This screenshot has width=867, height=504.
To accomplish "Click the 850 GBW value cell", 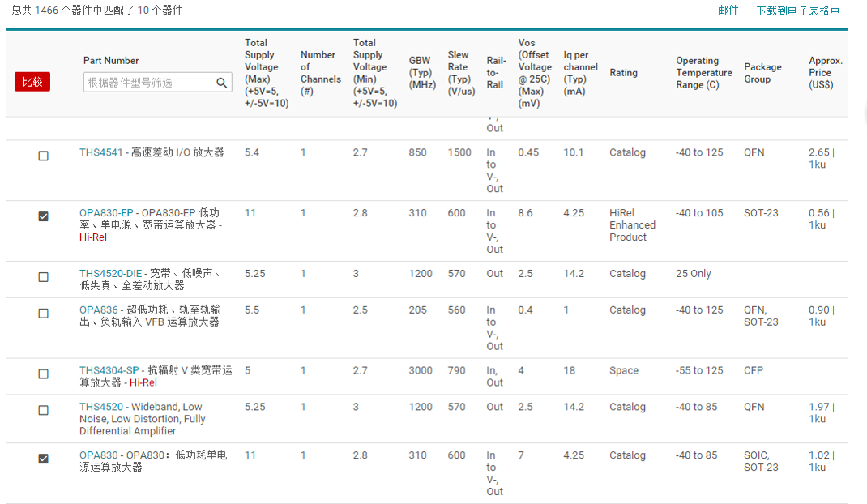I will coord(417,152).
